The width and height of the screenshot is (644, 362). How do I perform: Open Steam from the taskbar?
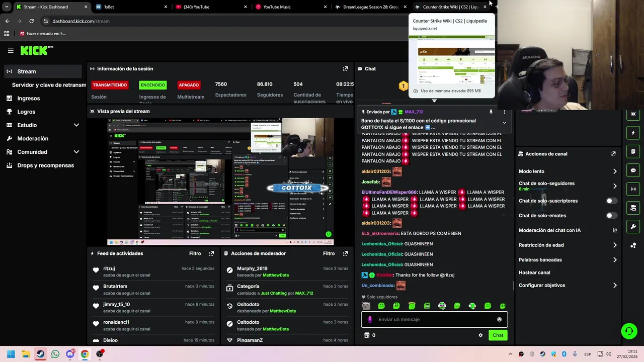point(40,354)
